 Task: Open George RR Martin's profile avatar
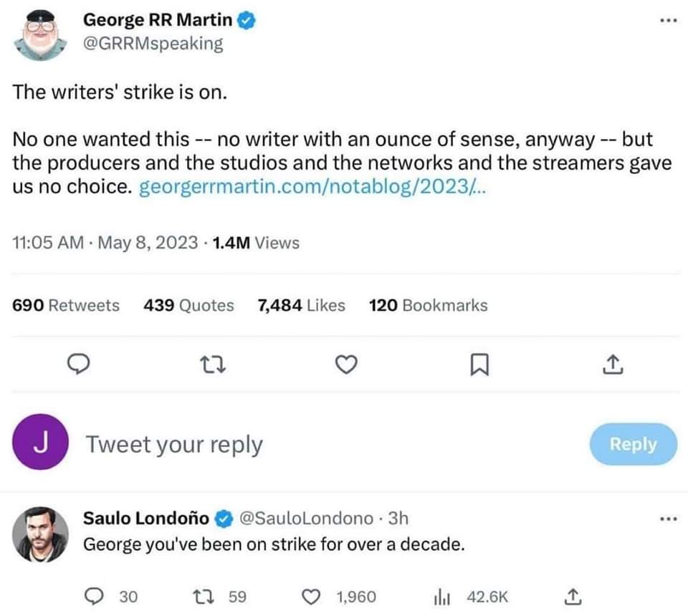41,34
